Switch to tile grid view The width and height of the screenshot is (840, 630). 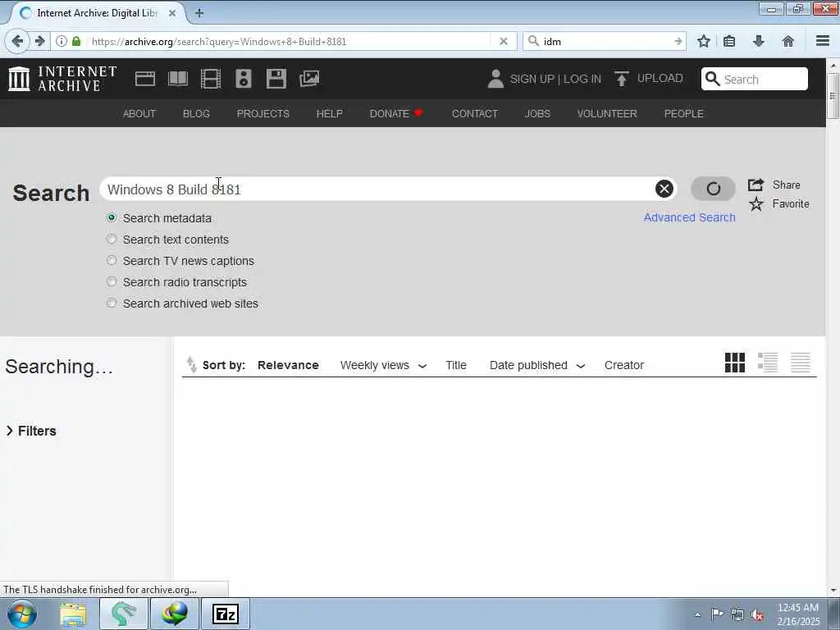(735, 363)
